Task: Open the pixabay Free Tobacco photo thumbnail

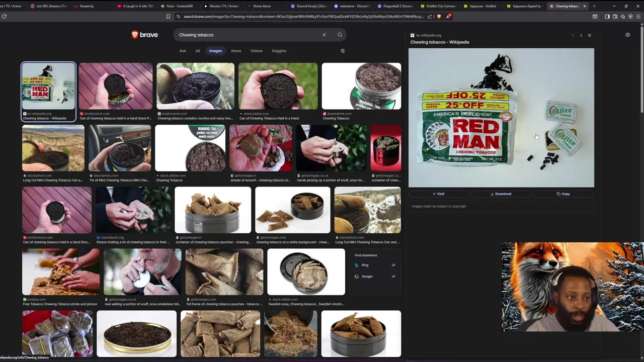Action: pyautogui.click(x=61, y=272)
